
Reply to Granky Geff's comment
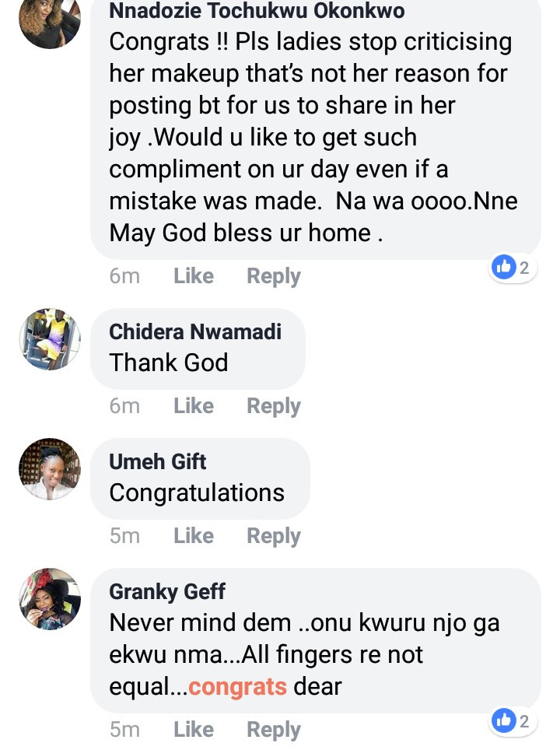[274, 730]
